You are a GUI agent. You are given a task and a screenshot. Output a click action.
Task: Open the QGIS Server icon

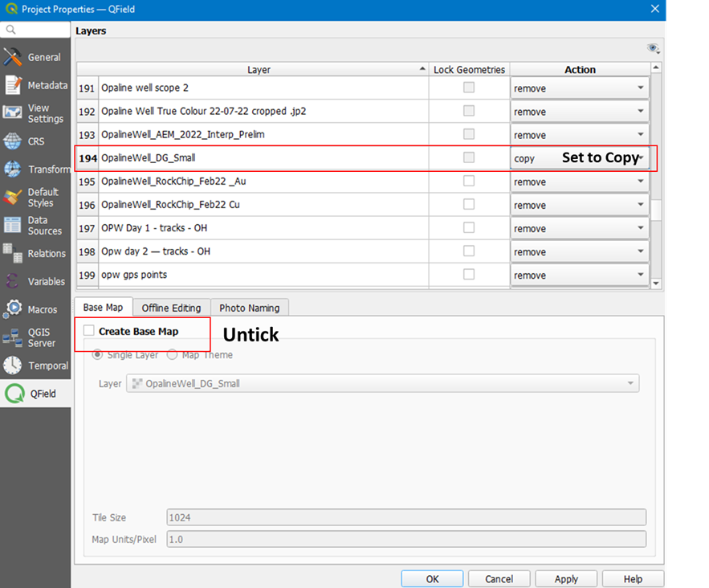click(x=12, y=337)
